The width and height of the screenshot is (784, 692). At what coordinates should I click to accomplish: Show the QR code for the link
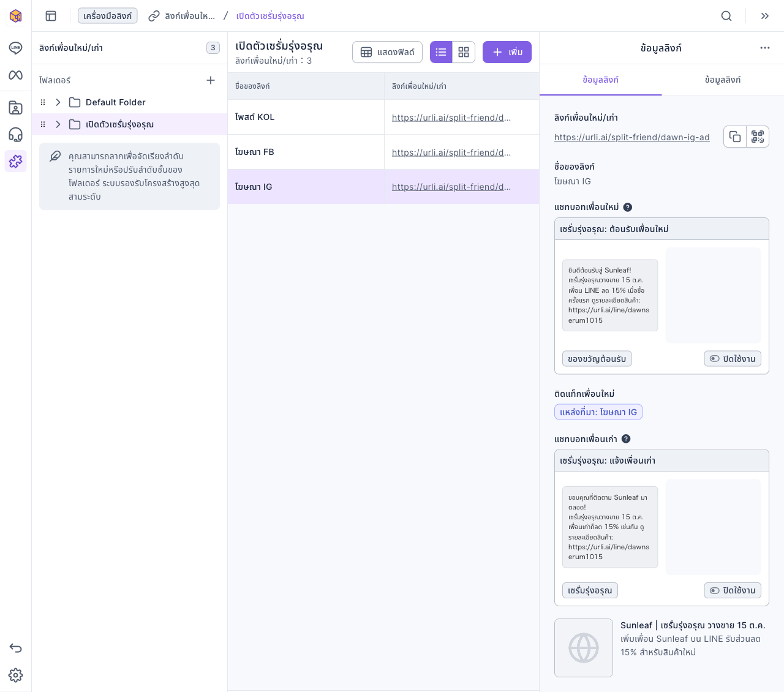758,137
